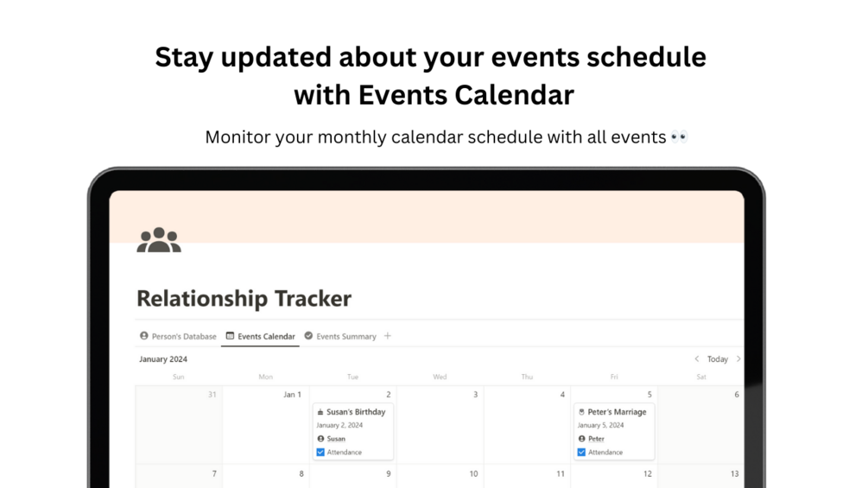
Task: Click the Relationship Tracker page title
Action: [244, 299]
